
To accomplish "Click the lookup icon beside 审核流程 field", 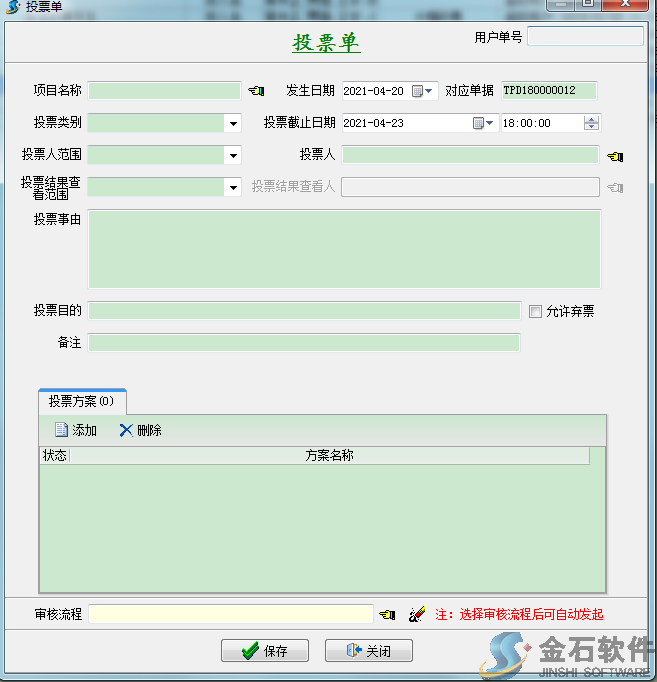I will (x=387, y=614).
